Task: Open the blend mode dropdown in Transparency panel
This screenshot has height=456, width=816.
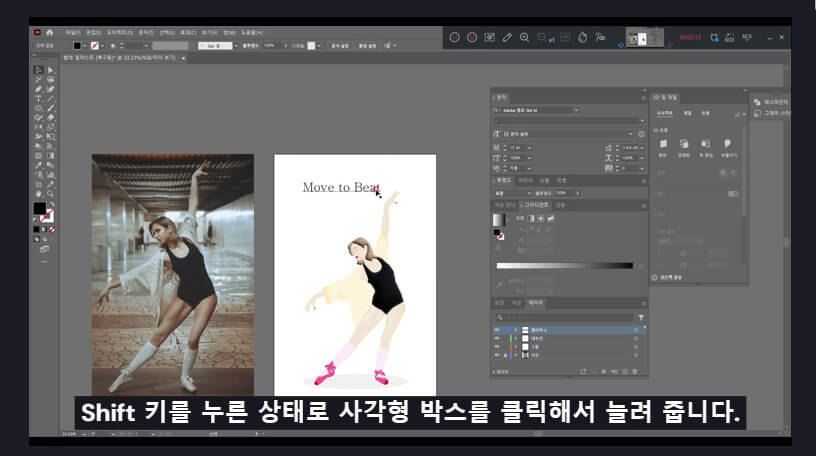Action: (530, 194)
